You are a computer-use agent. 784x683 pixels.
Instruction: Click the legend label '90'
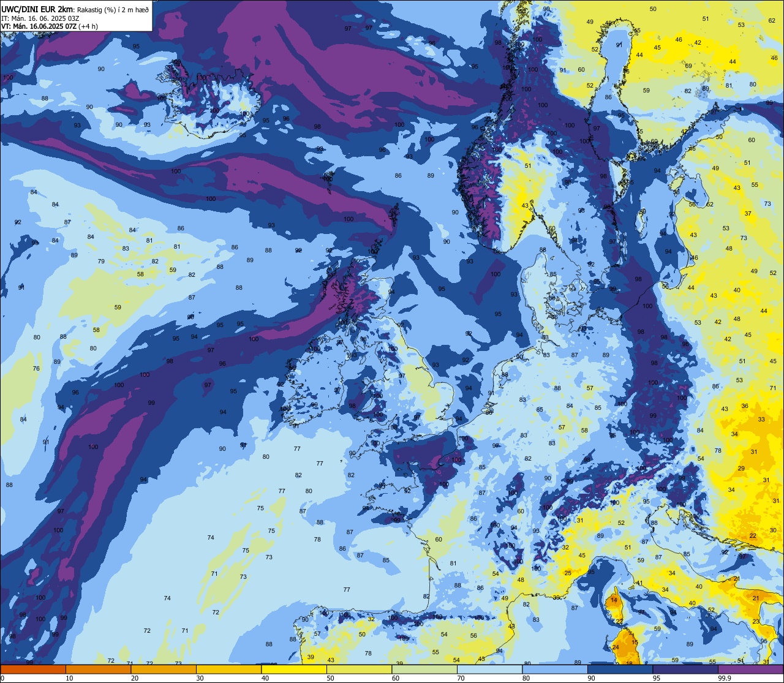[x=591, y=678]
